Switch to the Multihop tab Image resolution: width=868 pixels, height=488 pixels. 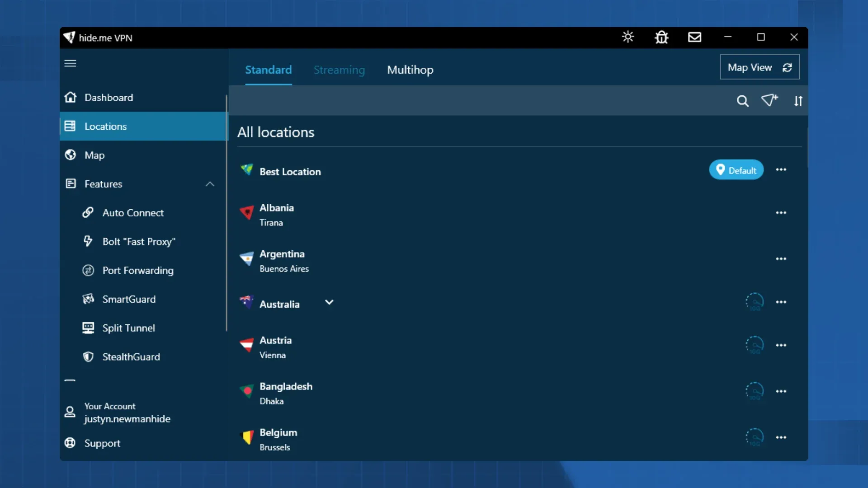point(410,70)
